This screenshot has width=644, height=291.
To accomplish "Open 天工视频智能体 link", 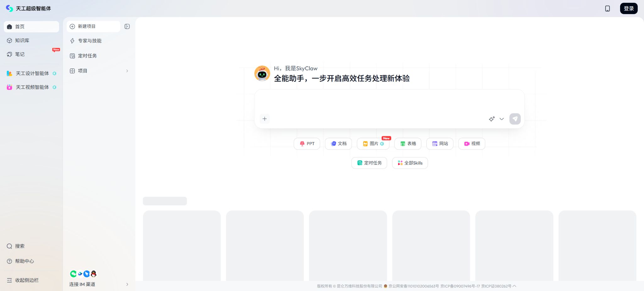I will click(31, 87).
